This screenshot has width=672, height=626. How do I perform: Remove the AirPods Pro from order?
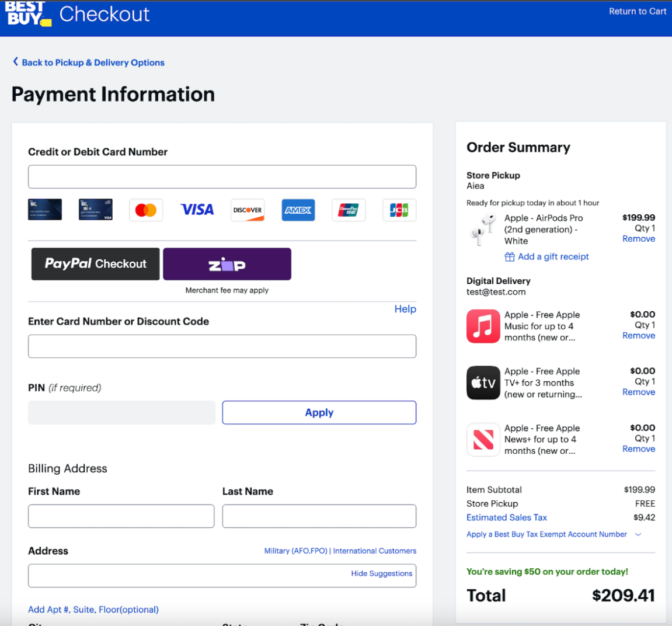638,238
